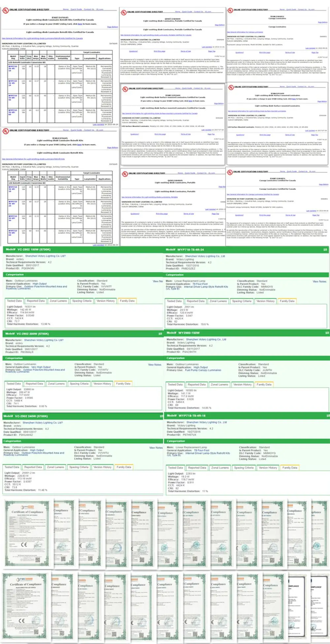Open Family Data tab for WY2980-150W
The image size is (330, 644).
point(264,384)
